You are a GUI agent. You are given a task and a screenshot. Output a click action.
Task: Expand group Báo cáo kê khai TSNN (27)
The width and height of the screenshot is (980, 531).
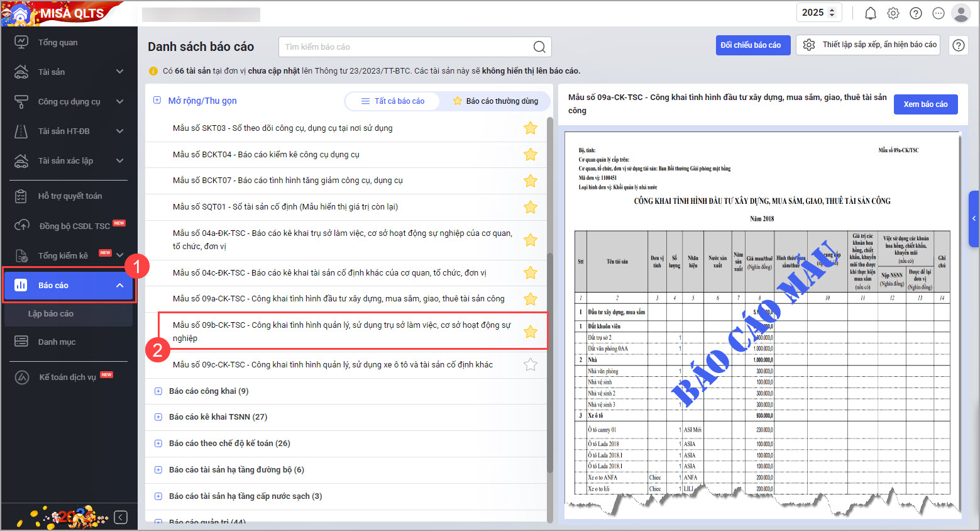pos(158,417)
